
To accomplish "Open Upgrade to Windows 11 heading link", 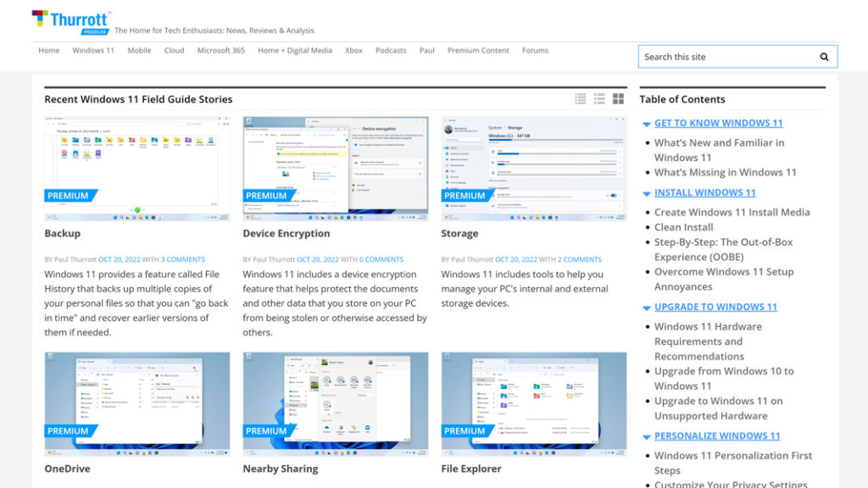I will click(x=715, y=307).
